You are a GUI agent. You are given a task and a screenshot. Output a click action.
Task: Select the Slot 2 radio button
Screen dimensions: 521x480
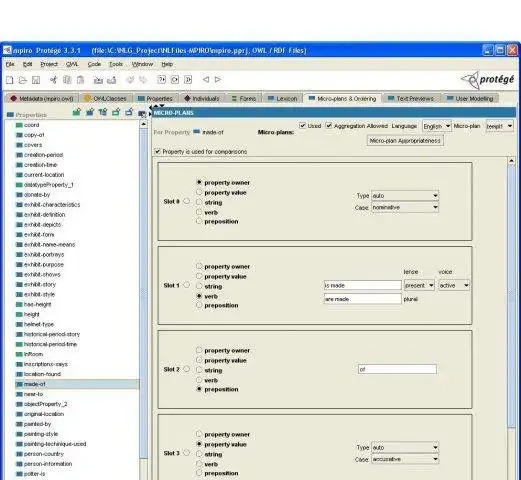[187, 369]
